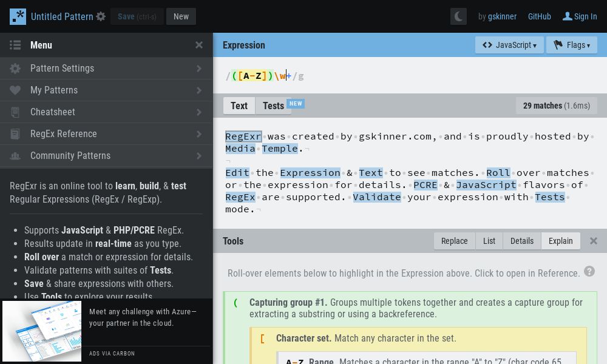Click the Sign In user icon
The width and height of the screenshot is (607, 364).
(x=567, y=16)
